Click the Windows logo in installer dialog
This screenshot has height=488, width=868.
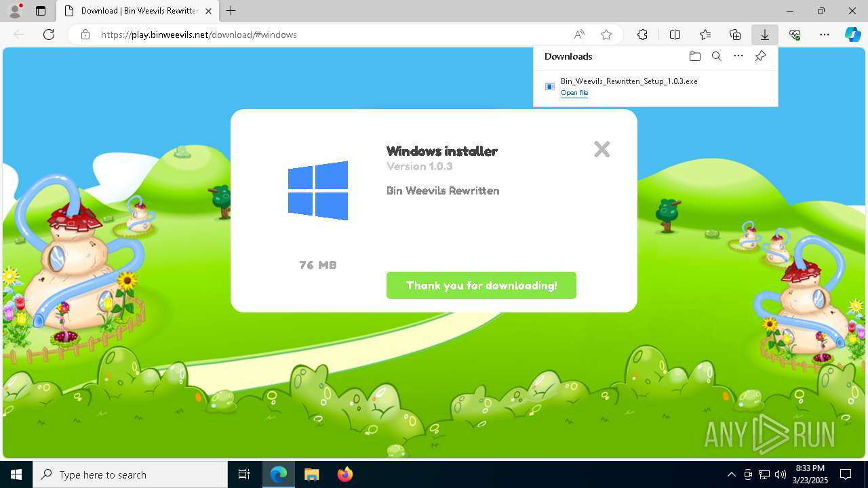(318, 190)
